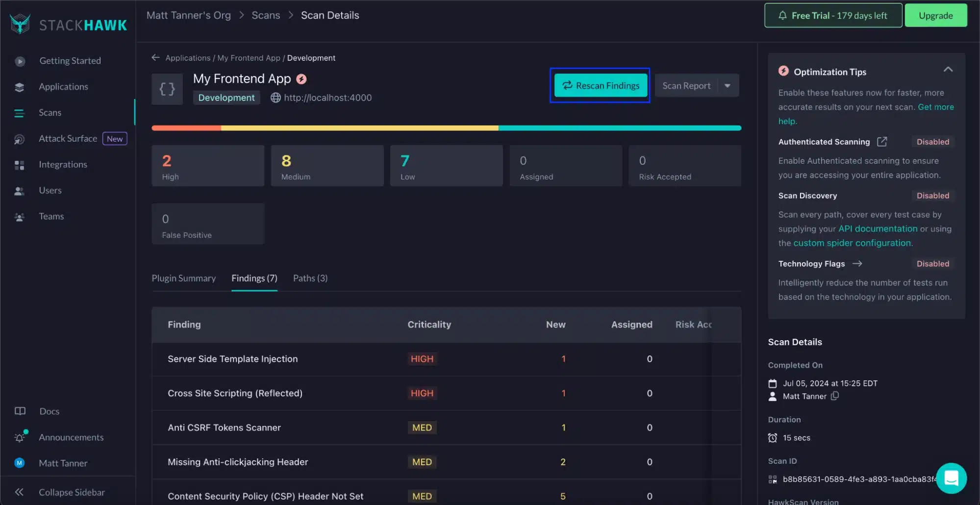
Task: Click the StackHawk logo icon
Action: pos(20,24)
